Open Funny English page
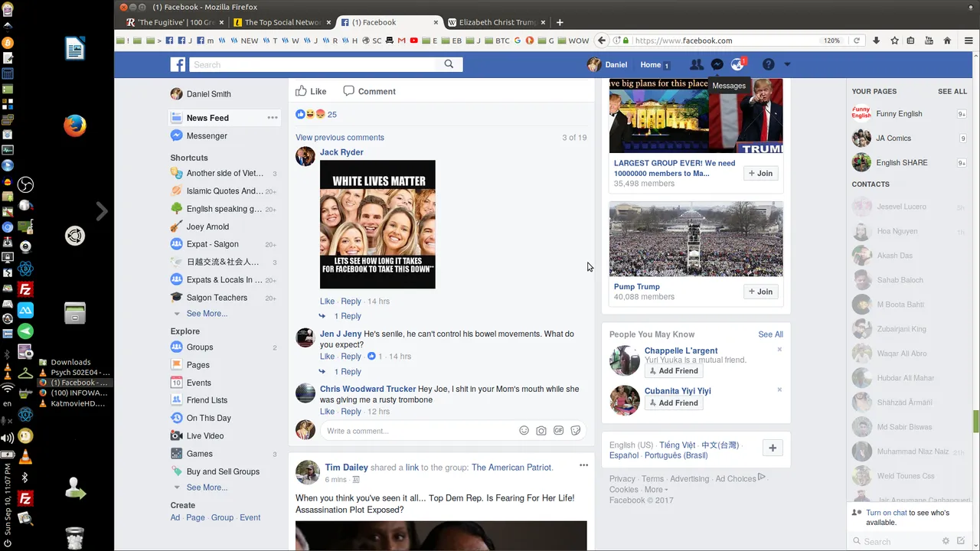 pyautogui.click(x=899, y=114)
